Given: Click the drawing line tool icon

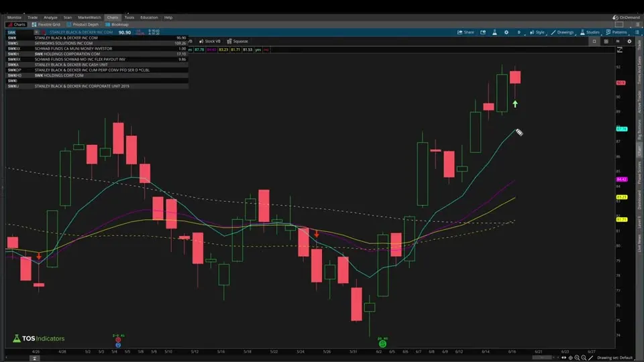Looking at the screenshot, I should 590,358.
